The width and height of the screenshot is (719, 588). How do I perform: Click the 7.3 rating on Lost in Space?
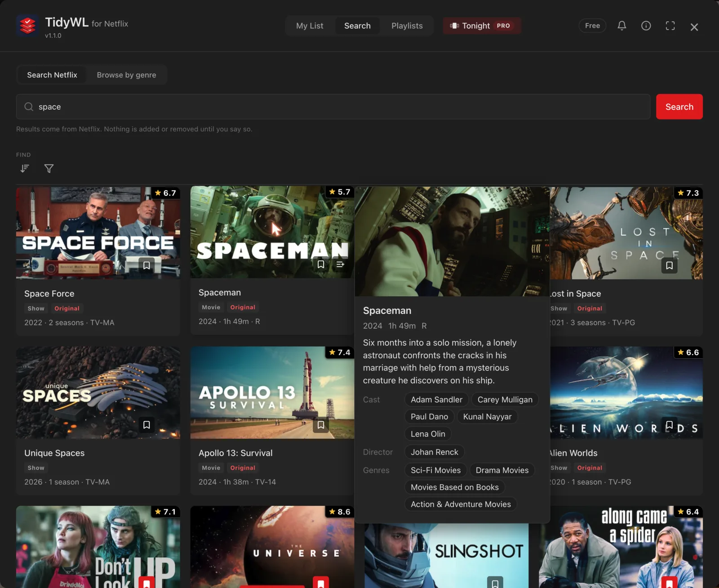(688, 193)
